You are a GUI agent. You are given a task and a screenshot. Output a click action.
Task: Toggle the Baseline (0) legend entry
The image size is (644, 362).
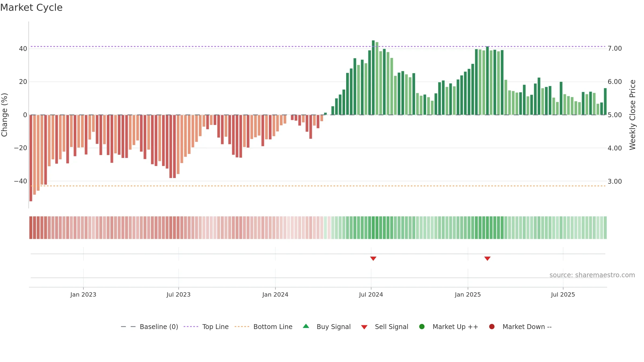[149, 327]
